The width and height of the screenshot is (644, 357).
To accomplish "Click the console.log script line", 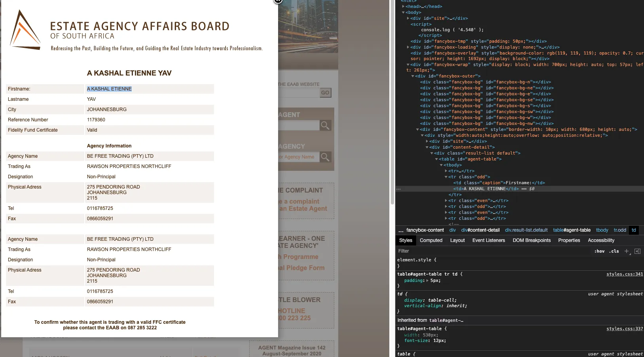I will point(452,30).
